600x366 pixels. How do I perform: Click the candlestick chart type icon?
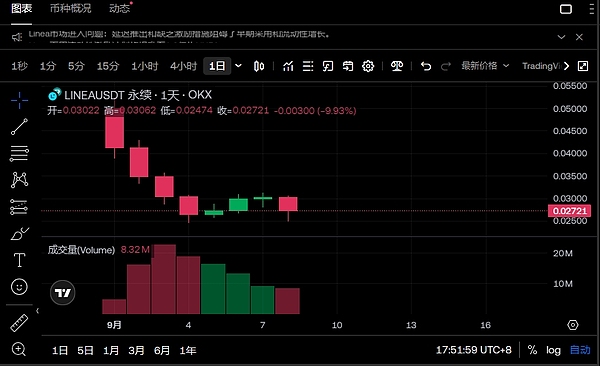pyautogui.click(x=259, y=66)
